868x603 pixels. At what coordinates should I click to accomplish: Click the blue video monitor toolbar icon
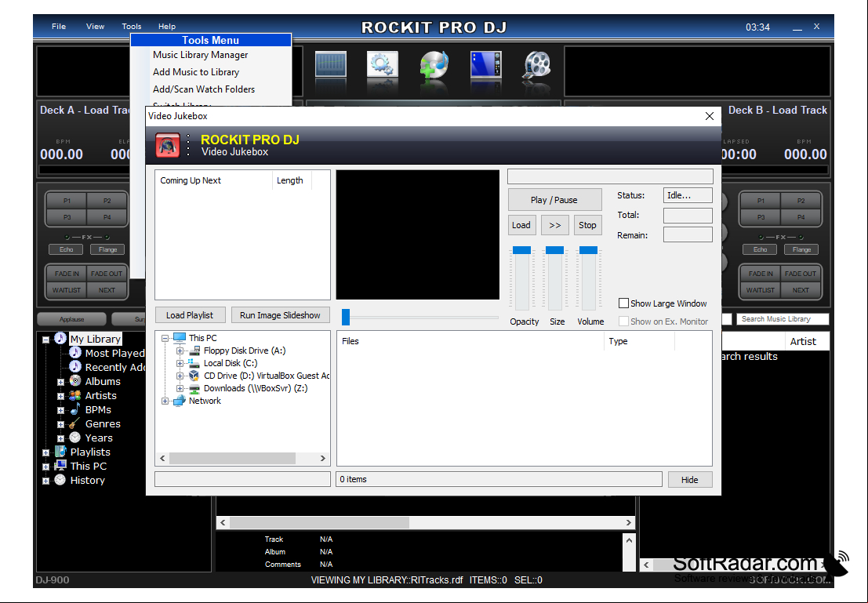tap(485, 64)
